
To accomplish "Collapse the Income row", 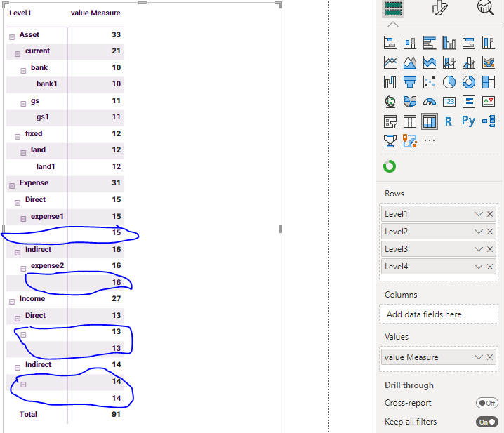I will click(12, 302).
